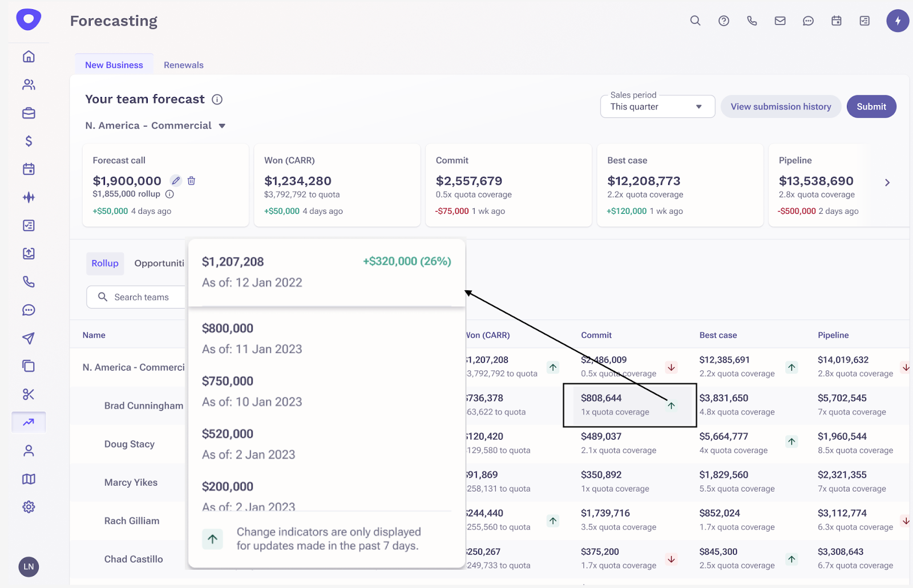Open the calendar icon in the top bar
Screen dimensions: 913x588
(x=836, y=21)
